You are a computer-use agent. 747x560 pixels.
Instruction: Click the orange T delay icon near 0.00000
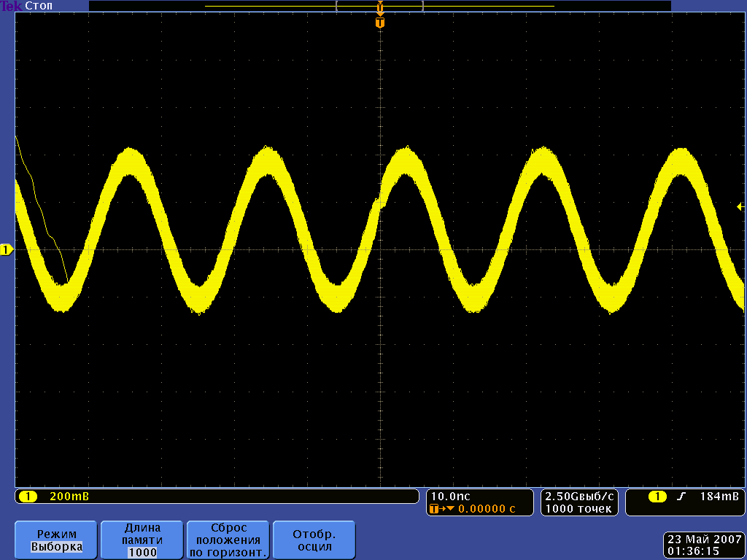442,509
